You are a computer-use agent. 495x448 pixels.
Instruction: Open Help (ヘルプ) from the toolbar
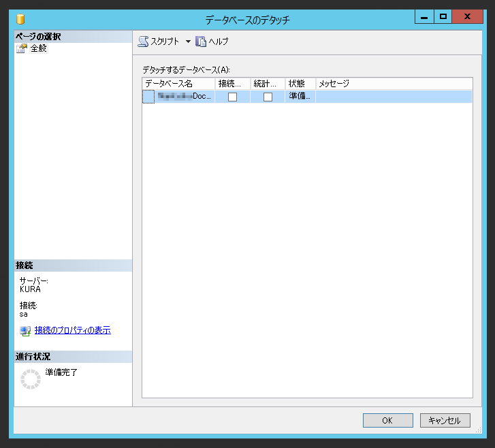pyautogui.click(x=212, y=42)
